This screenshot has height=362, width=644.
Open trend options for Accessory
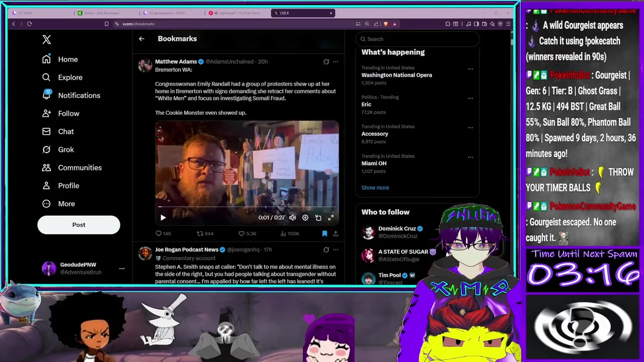coord(470,128)
